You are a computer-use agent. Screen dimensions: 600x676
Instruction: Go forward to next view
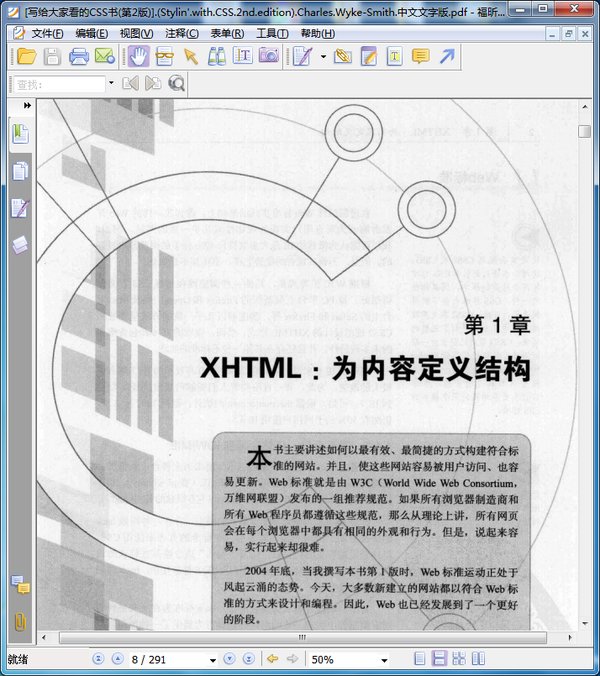click(292, 659)
